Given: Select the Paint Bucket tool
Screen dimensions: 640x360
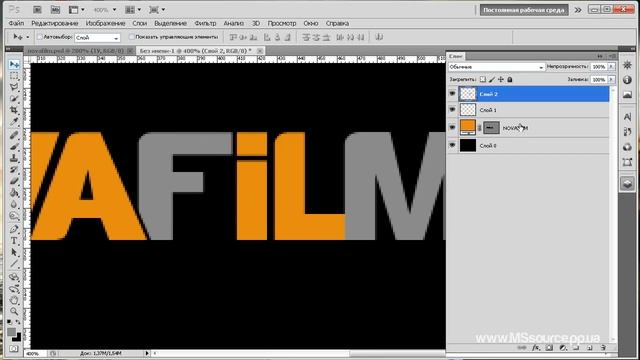Looking at the screenshot, I should pyautogui.click(x=14, y=192).
